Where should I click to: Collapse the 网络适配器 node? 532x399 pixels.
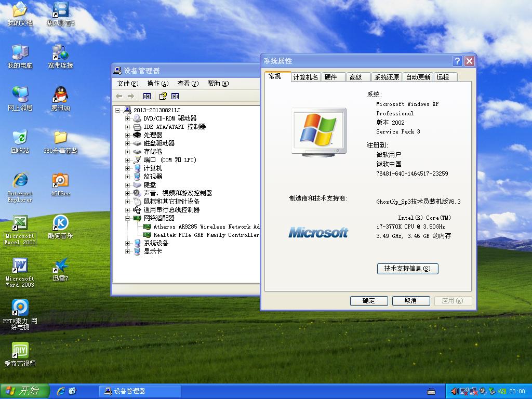coord(128,219)
